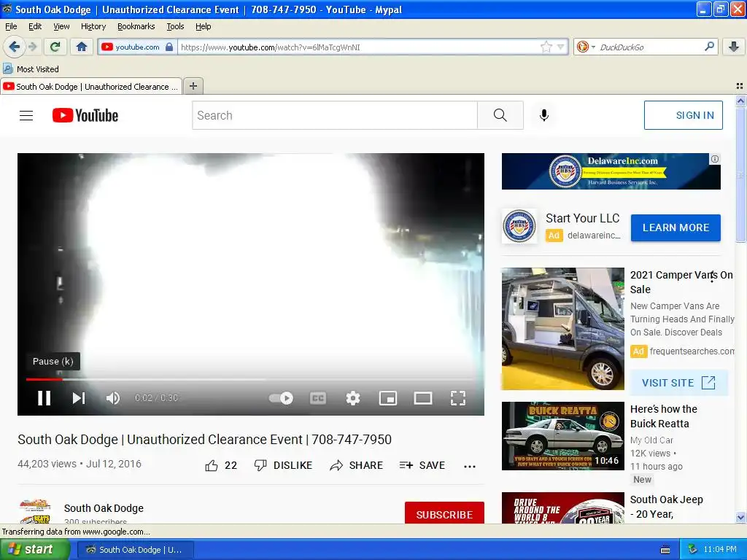Click LEARN MORE ad button
Image resolution: width=747 pixels, height=560 pixels.
[x=676, y=228]
